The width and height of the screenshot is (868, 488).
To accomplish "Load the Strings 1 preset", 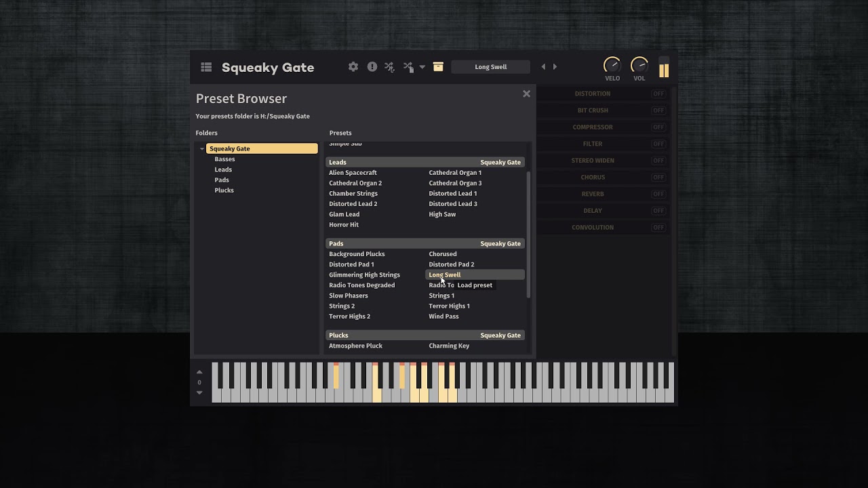I will pyautogui.click(x=441, y=296).
